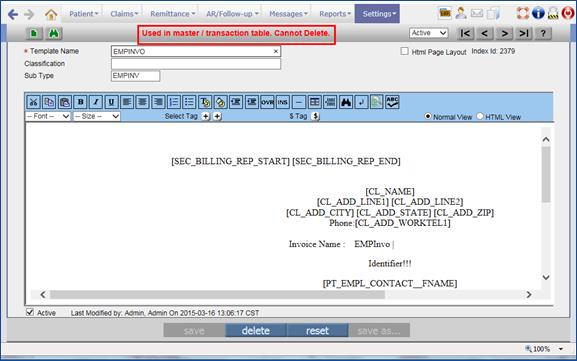Go to last record button
This screenshot has width=577, height=361.
(524, 33)
